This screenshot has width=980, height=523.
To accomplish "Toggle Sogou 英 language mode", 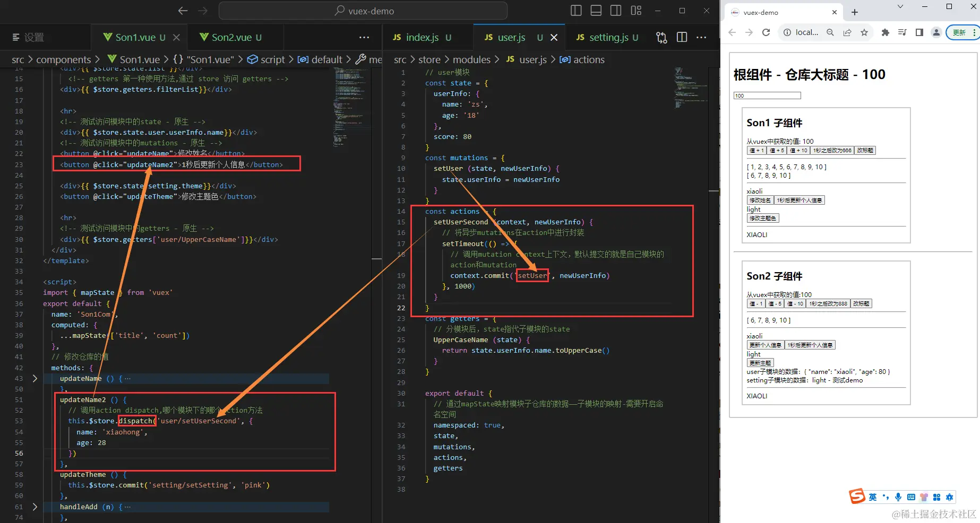I will click(873, 497).
